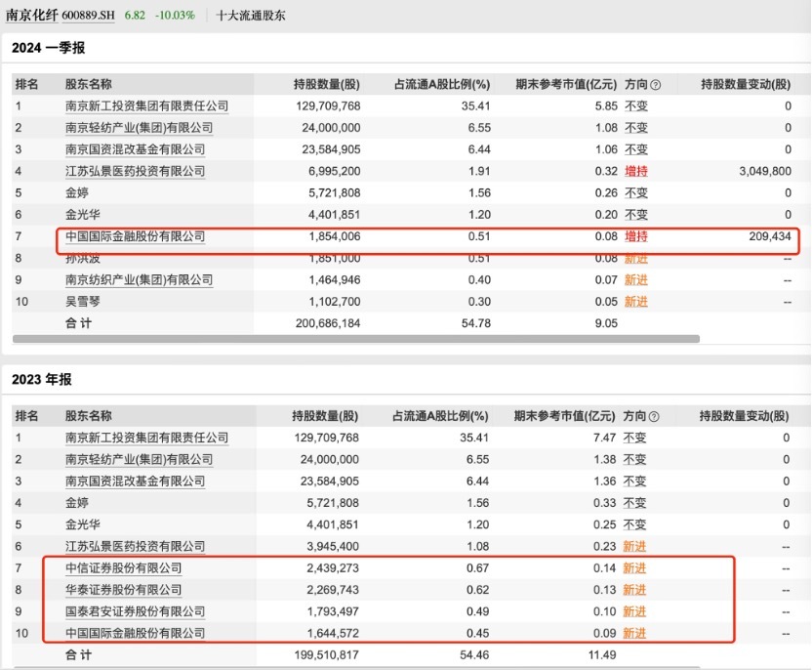Screen dimensions: 812x670
Task: Click the 2023 年报 section heading
Action: pos(41,379)
